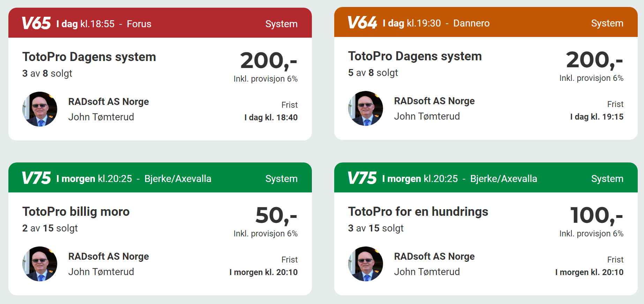Open the Dannero TotoPro Dagens system title
This screenshot has width=644, height=304.
point(415,56)
